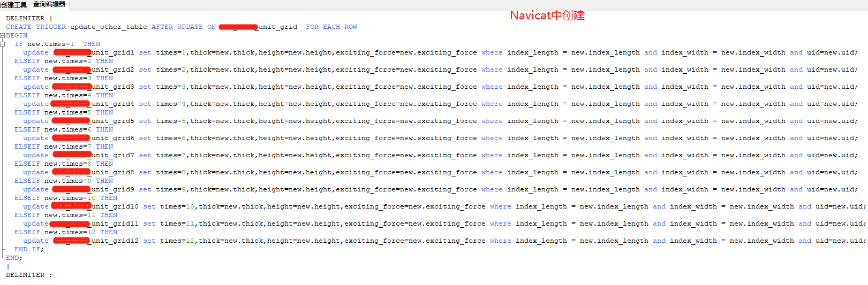Click the unit_grid5 table name

[x=113, y=121]
